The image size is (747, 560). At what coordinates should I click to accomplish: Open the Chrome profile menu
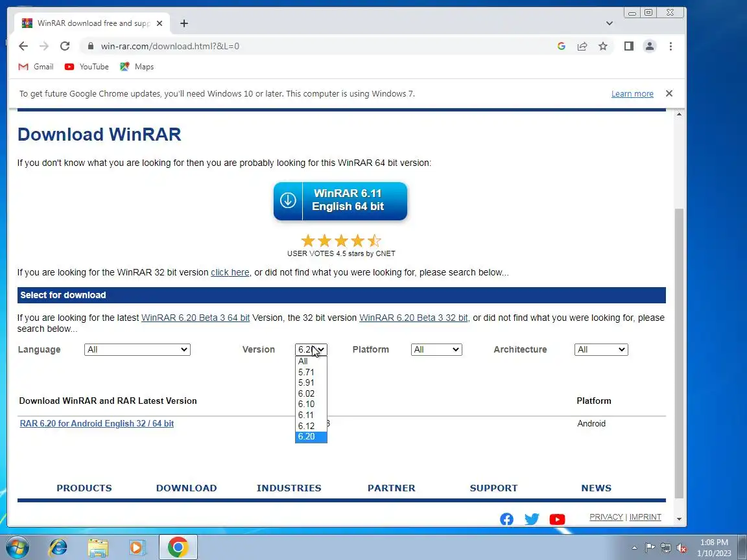[649, 46]
